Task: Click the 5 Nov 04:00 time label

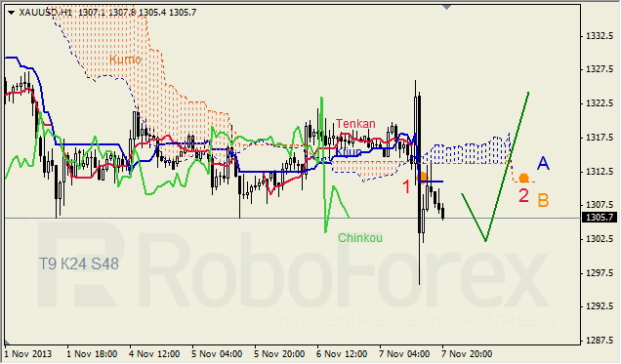Action: click(x=217, y=353)
